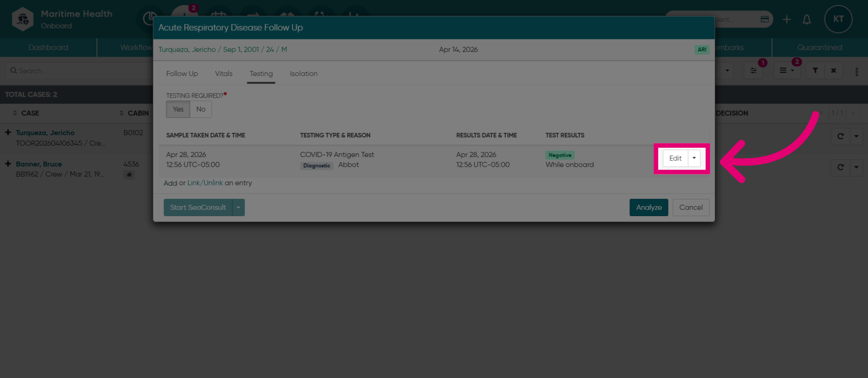Go to next page chevron
Viewport: 868px width, 378px height.
tap(853, 113)
